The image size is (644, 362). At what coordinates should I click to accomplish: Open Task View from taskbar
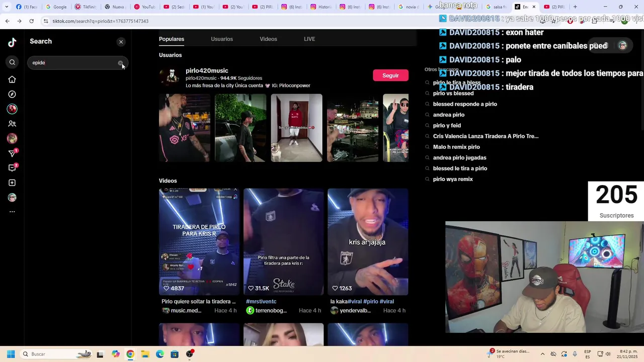tap(100, 354)
